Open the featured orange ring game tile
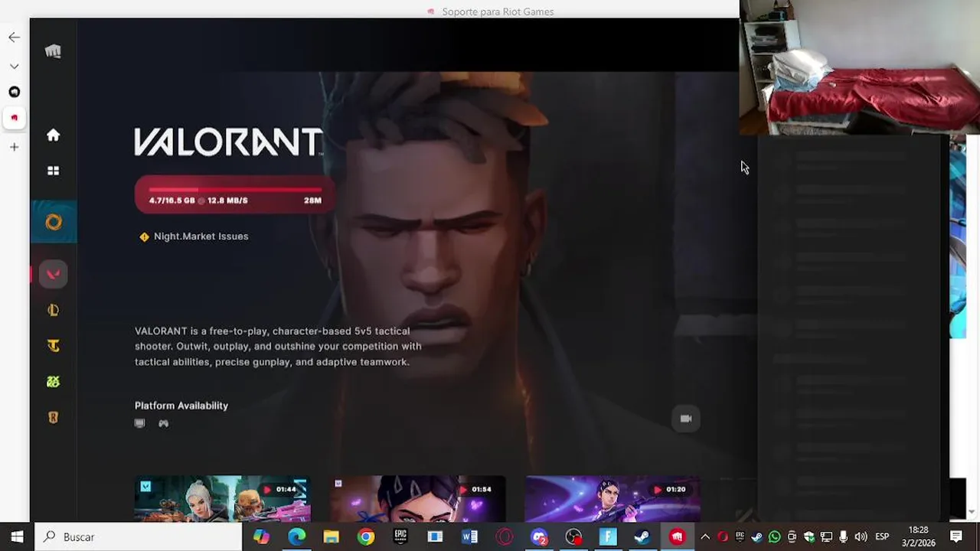 (x=54, y=222)
